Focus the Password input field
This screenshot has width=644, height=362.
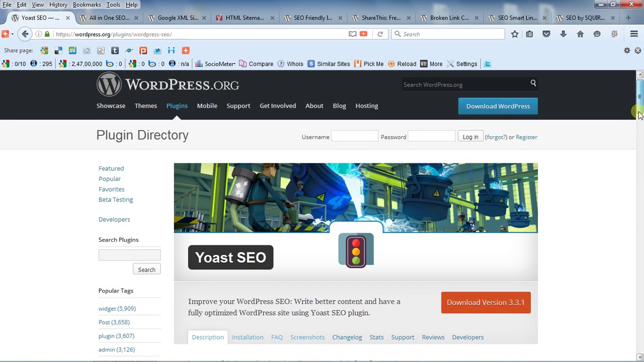tap(432, 136)
